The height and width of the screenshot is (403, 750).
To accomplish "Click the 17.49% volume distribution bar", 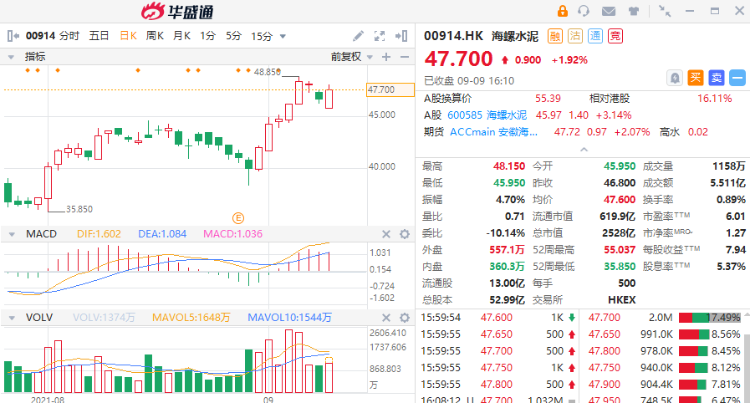I will [709, 317].
